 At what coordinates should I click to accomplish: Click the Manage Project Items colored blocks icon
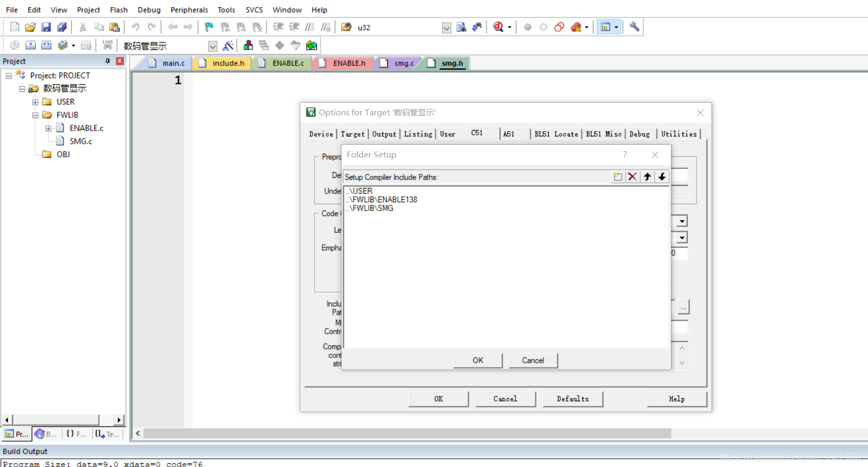point(248,45)
